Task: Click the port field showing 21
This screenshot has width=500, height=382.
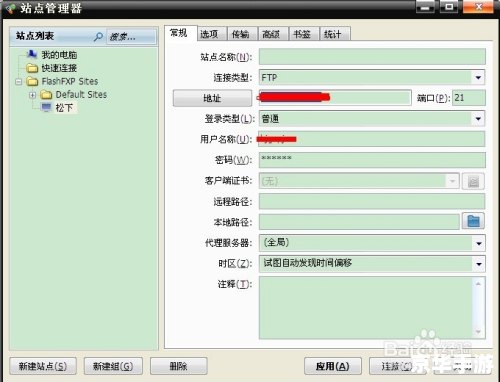Action: coord(469,98)
